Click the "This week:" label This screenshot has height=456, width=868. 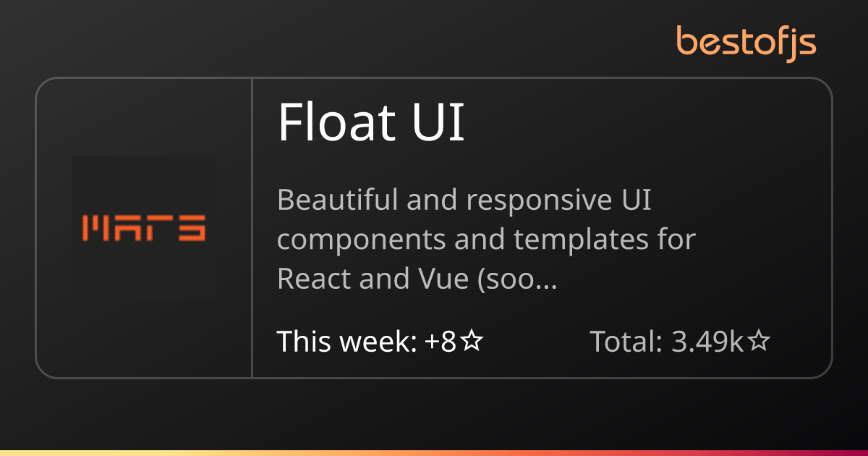coord(346,342)
